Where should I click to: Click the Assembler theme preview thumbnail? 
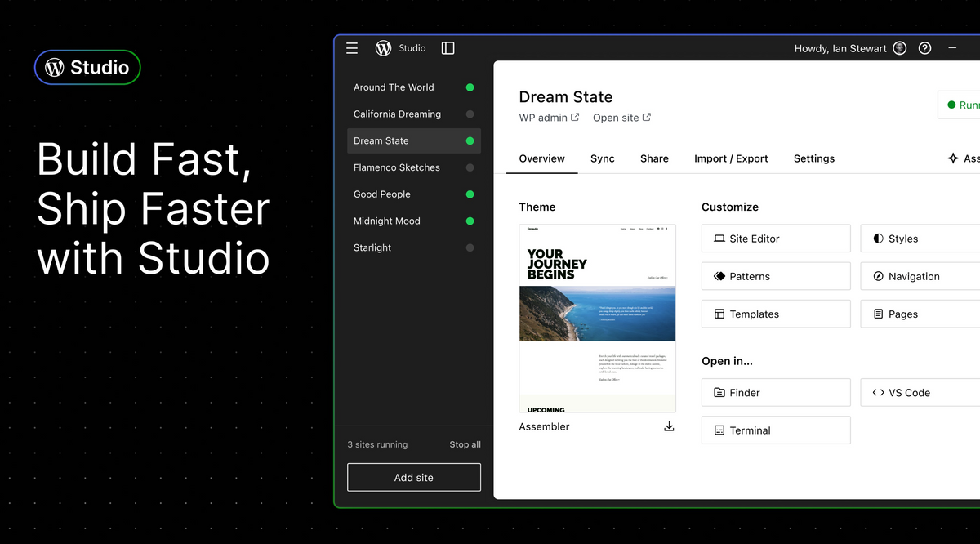[598, 318]
